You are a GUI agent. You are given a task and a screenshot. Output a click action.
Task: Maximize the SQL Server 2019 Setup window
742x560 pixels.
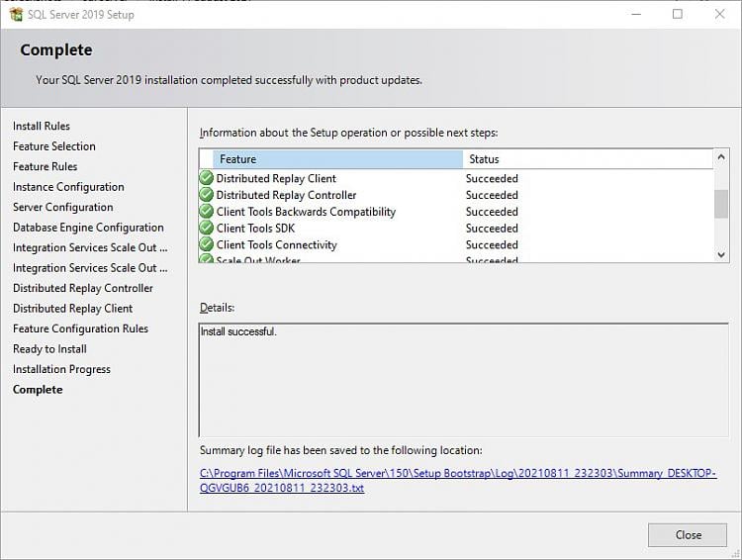click(677, 14)
